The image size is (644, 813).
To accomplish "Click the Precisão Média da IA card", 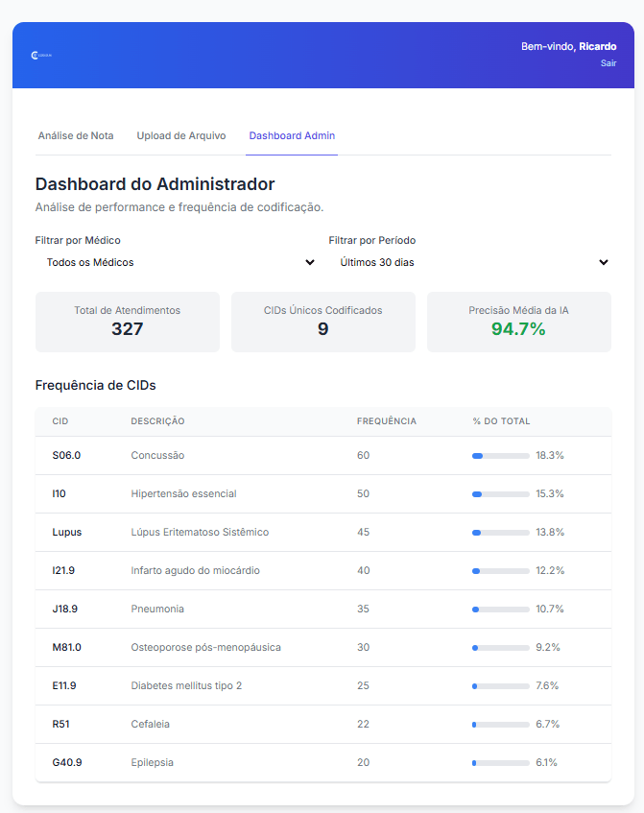I will (x=518, y=322).
